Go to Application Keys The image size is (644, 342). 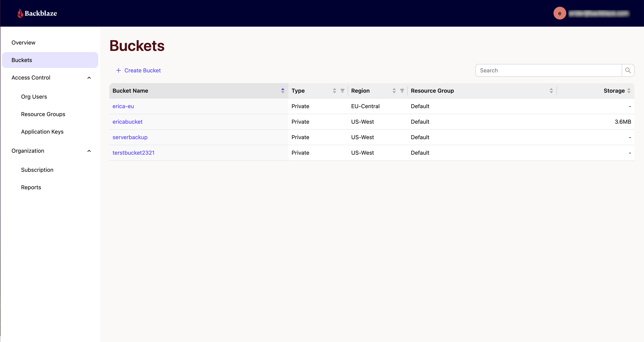point(42,132)
